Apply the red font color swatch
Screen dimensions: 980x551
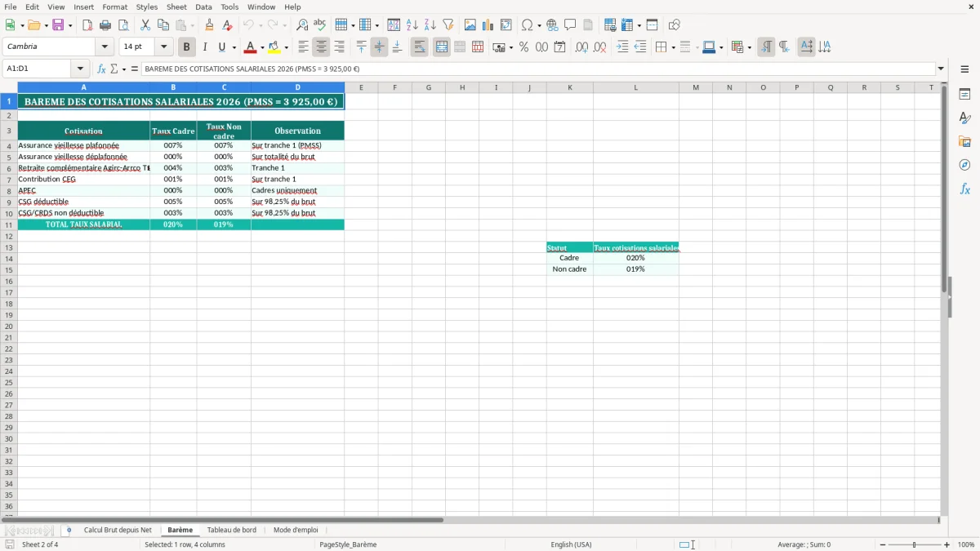pyautogui.click(x=250, y=47)
